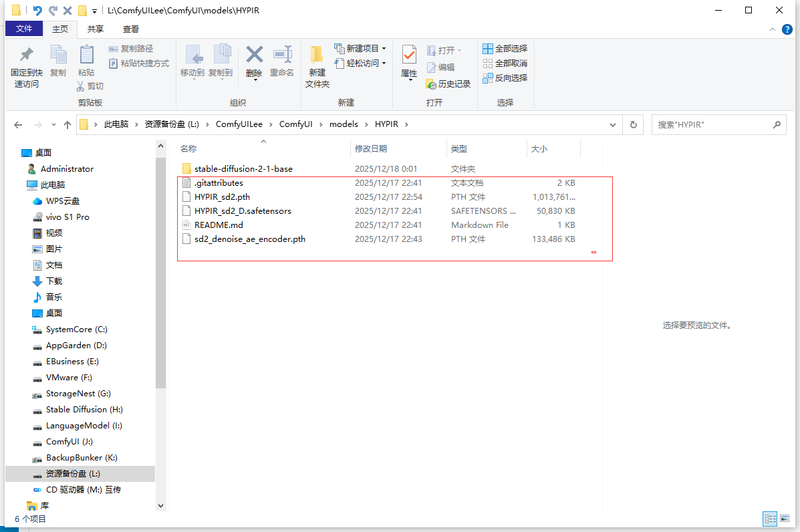Switch to large icons view
Image resolution: width=800 pixels, height=532 pixels.
(x=786, y=519)
